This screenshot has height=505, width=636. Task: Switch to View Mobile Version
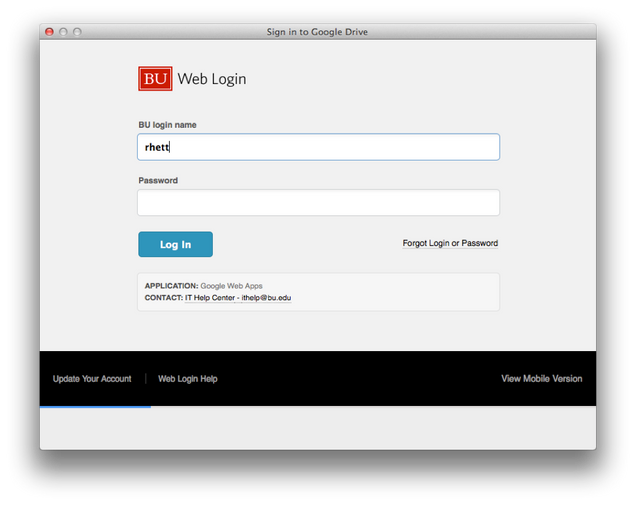click(x=541, y=379)
